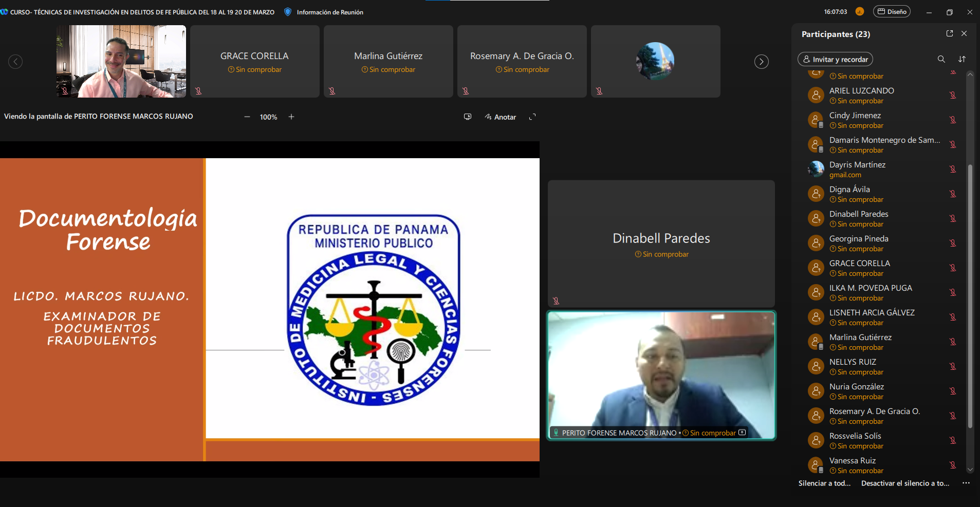Toggle microphone for Vanessa Ruiz
The width and height of the screenshot is (980, 507).
point(953,465)
